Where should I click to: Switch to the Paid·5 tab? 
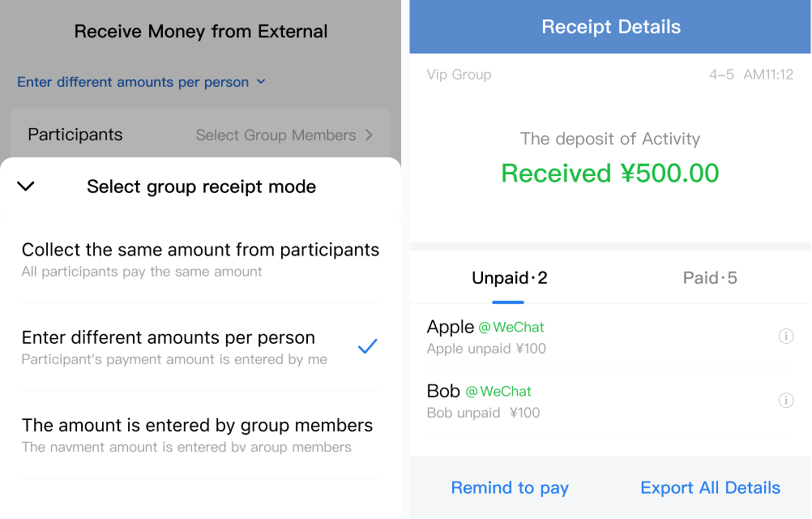click(710, 278)
